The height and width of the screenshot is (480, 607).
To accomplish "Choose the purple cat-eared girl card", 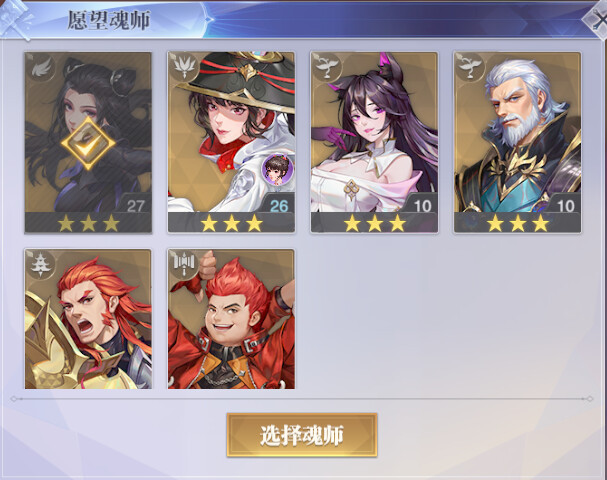I will click(x=374, y=142).
